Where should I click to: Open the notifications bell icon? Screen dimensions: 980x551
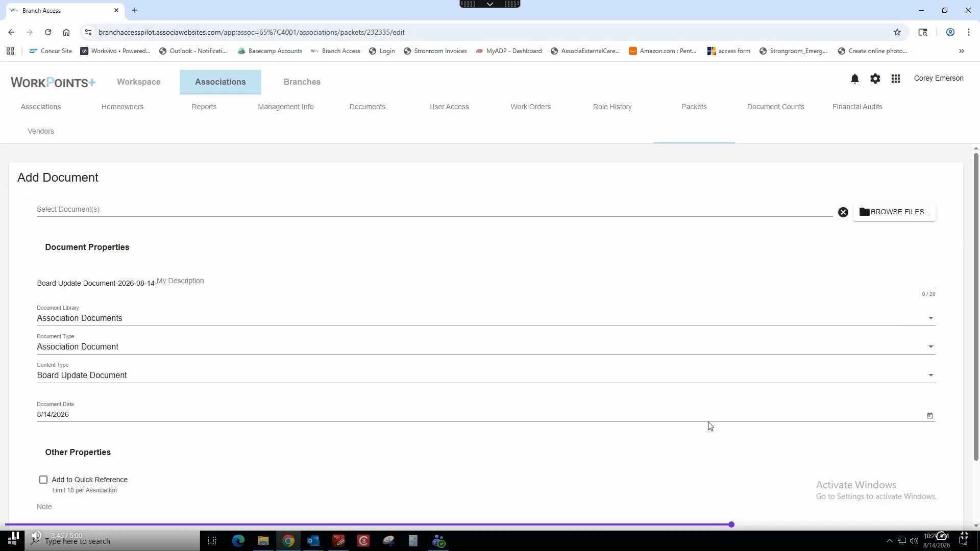[x=855, y=79]
